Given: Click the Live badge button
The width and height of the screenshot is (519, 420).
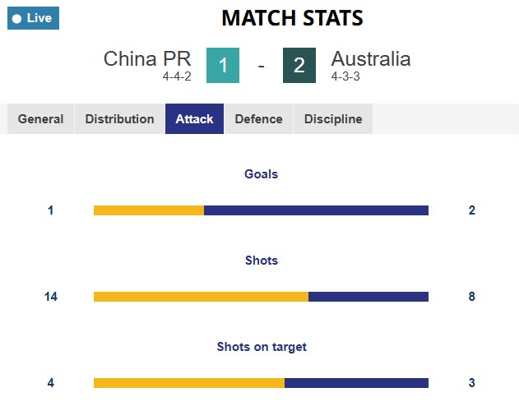Looking at the screenshot, I should 33,17.
